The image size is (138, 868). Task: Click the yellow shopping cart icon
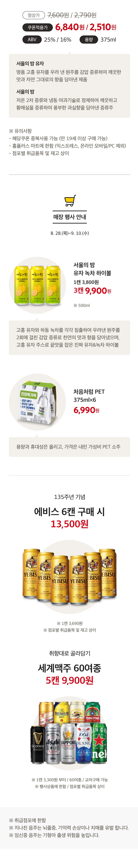[x=70, y=201]
